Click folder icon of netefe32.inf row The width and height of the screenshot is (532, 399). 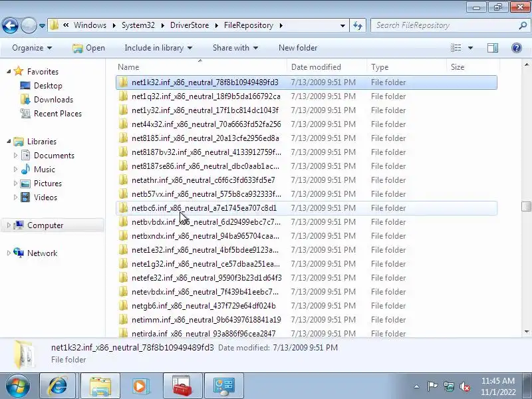[124, 277]
